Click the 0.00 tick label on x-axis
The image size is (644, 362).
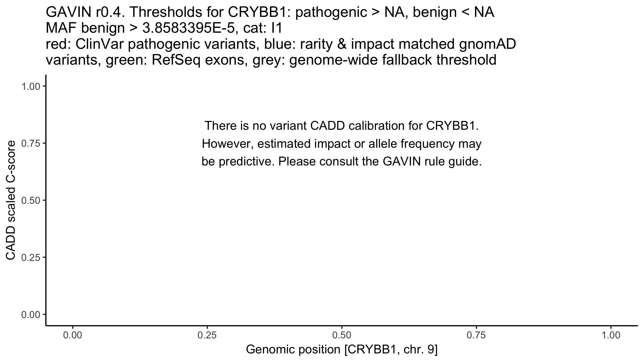pos(72,335)
